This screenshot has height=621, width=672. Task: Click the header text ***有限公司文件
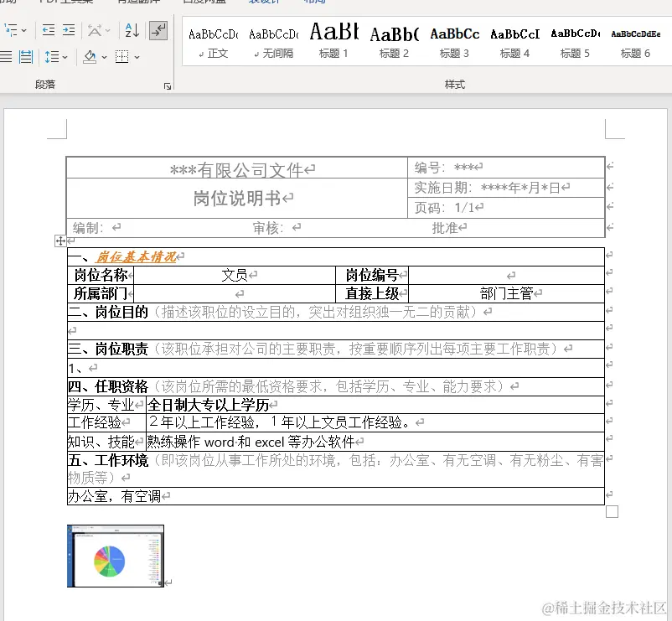(x=236, y=170)
